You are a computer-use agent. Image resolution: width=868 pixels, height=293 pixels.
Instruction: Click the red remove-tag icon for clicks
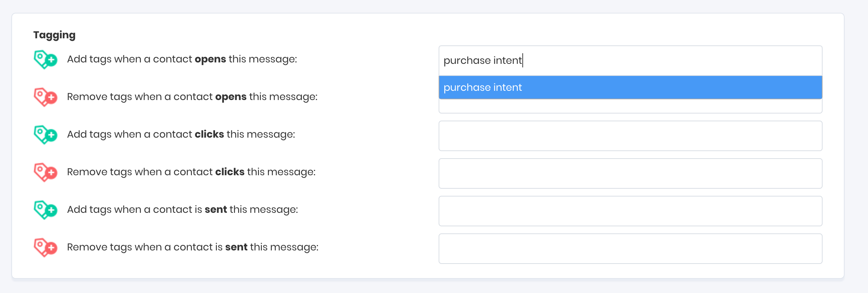click(45, 172)
